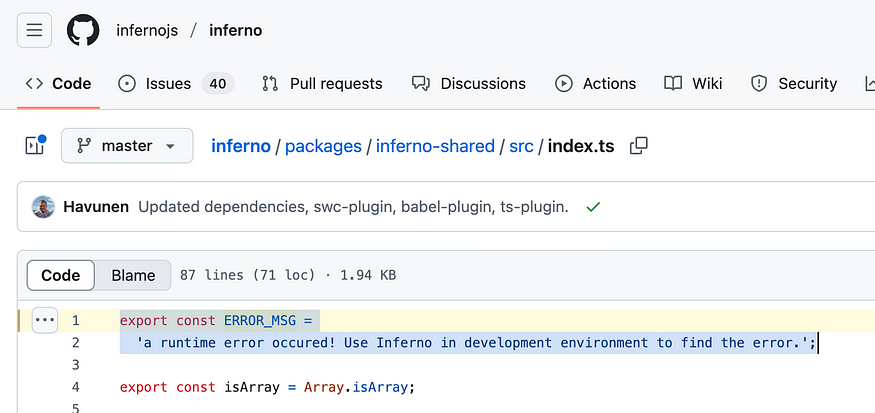Select the Code tab
Image resolution: width=875 pixels, height=413 pixels.
pos(59,84)
